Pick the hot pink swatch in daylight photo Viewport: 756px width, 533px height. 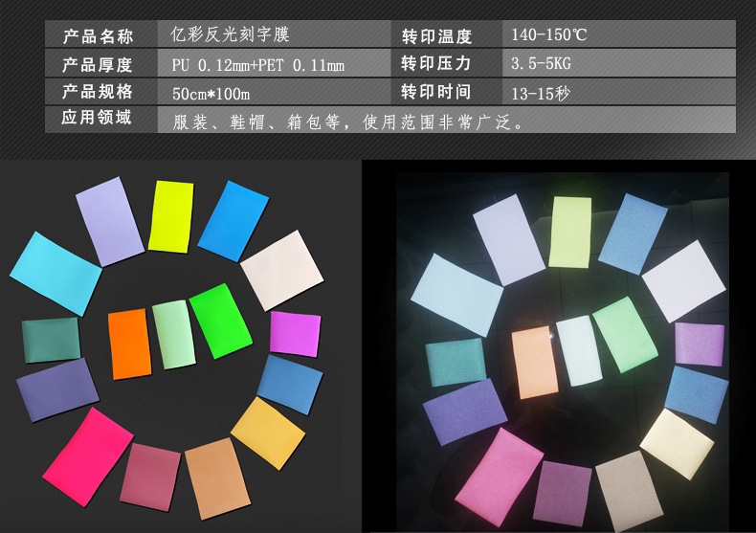(x=88, y=456)
